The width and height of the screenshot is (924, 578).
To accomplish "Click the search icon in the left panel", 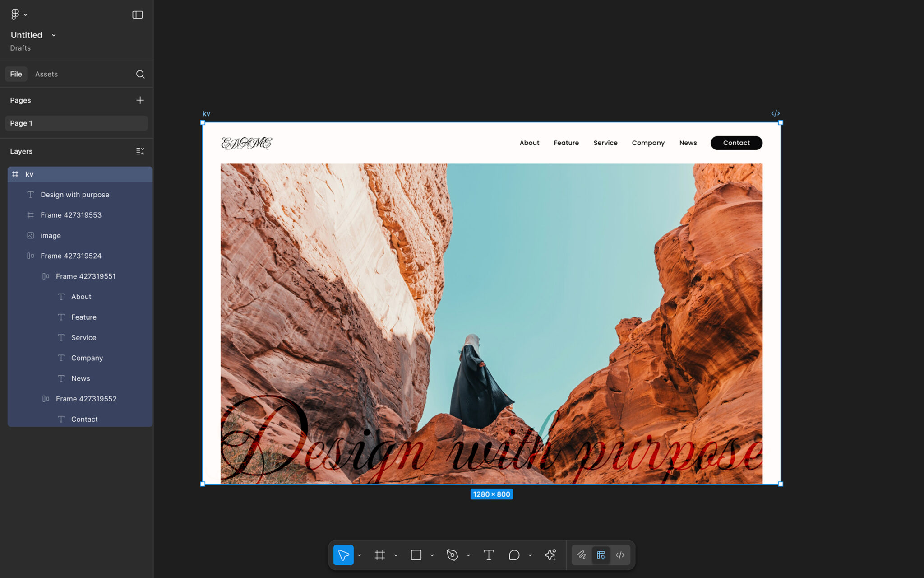I will [x=140, y=74].
